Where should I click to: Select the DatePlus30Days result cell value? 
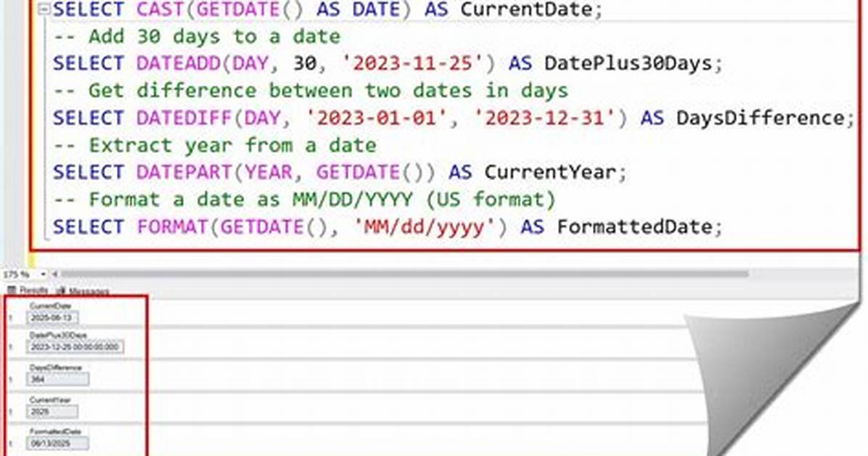[x=75, y=347]
